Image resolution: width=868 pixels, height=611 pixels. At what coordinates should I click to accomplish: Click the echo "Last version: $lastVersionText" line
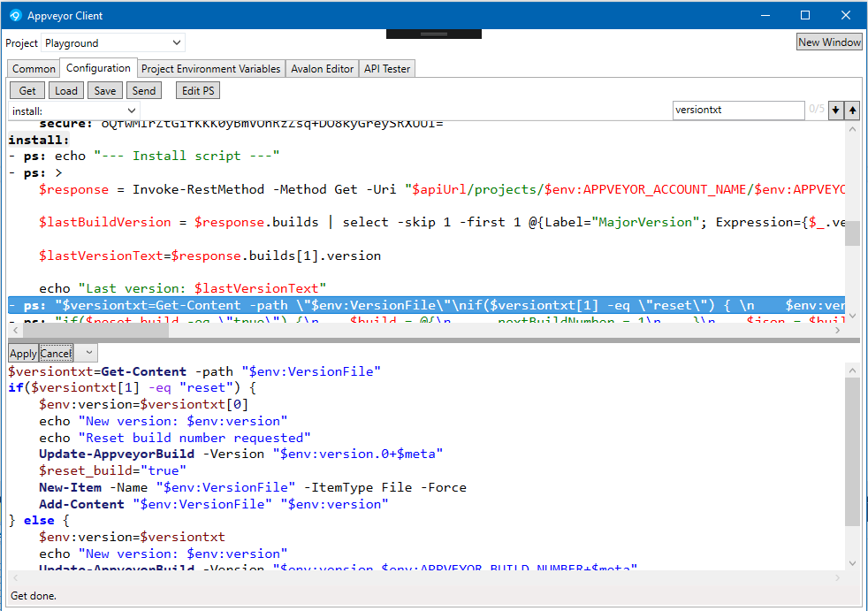tap(183, 288)
